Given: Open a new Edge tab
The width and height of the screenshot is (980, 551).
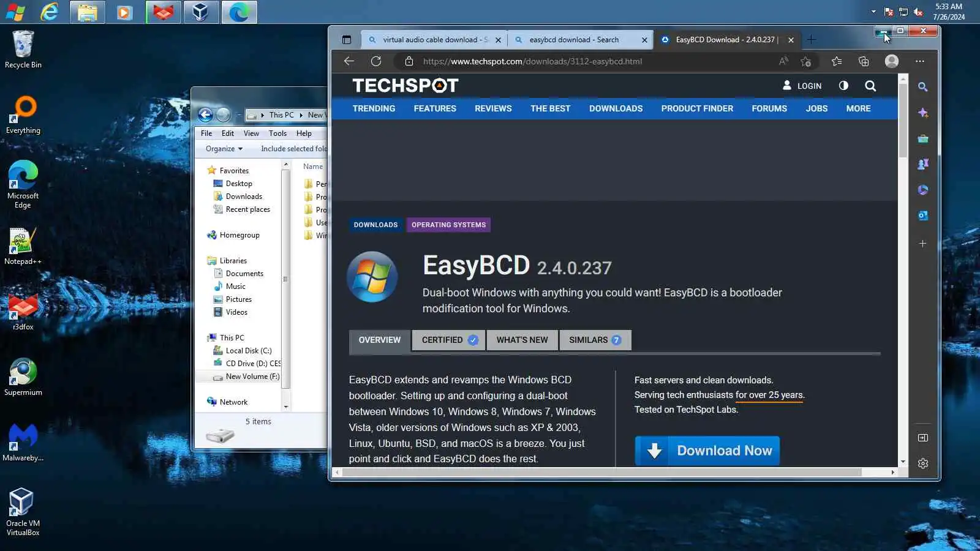Looking at the screenshot, I should tap(812, 40).
